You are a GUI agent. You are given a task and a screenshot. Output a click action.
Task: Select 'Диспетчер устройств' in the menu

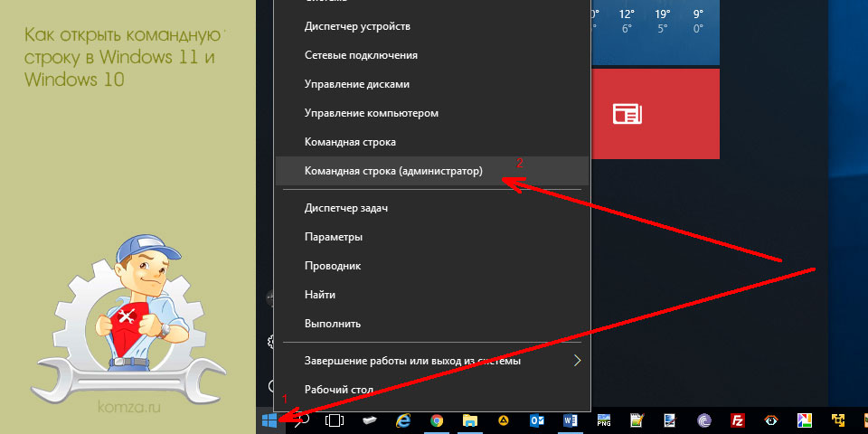coord(432,26)
